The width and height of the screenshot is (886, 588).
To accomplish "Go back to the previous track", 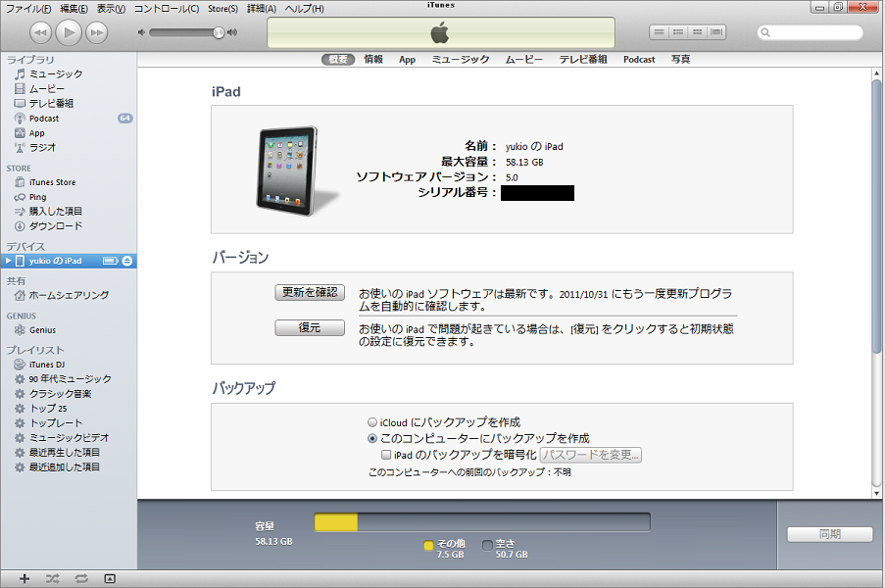I will [40, 33].
